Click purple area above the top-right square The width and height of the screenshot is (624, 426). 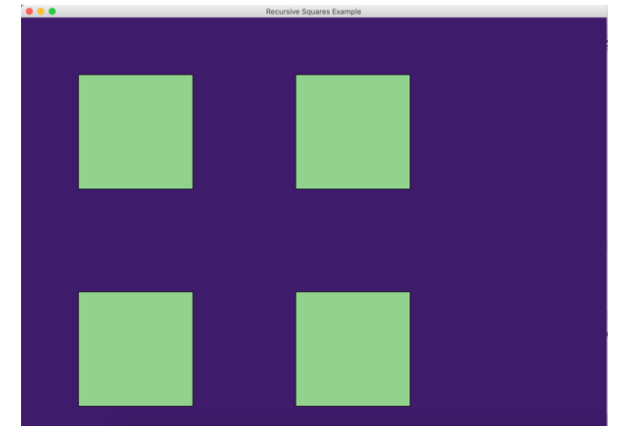(x=353, y=46)
